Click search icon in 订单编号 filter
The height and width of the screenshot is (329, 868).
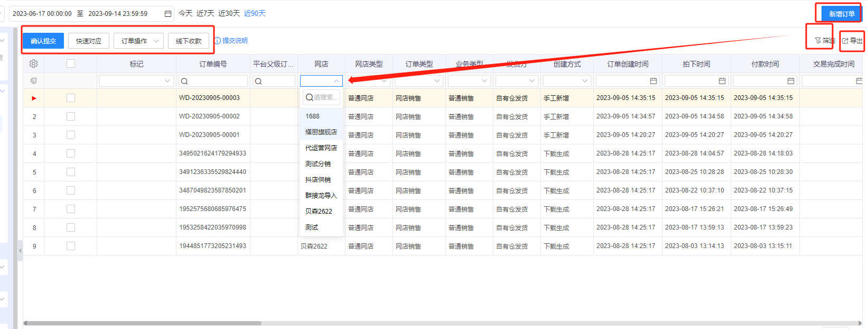click(184, 81)
